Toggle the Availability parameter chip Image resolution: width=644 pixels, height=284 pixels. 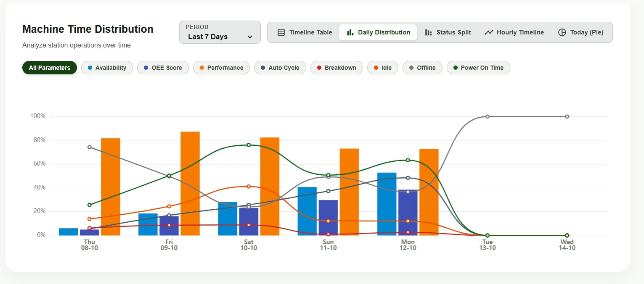(x=107, y=68)
